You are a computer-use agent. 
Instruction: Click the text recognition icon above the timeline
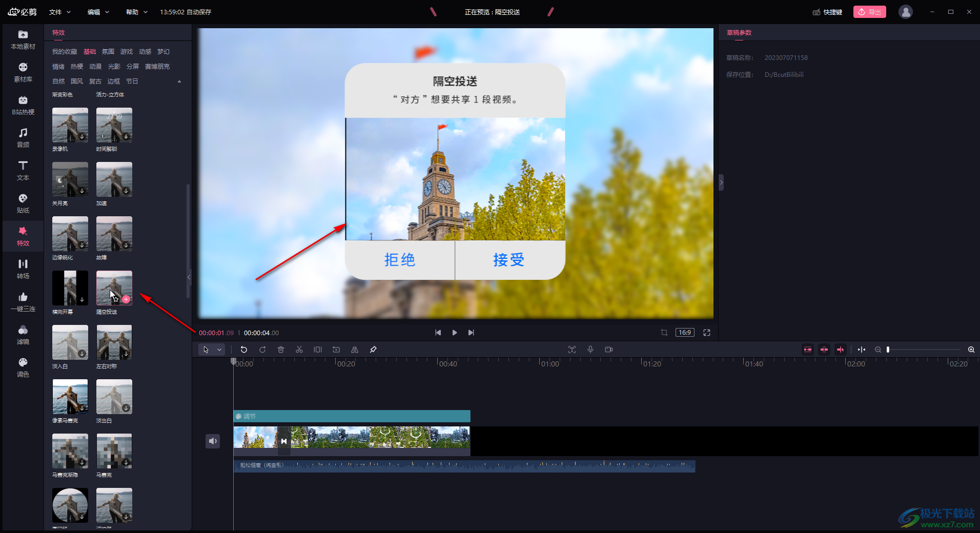(x=572, y=350)
